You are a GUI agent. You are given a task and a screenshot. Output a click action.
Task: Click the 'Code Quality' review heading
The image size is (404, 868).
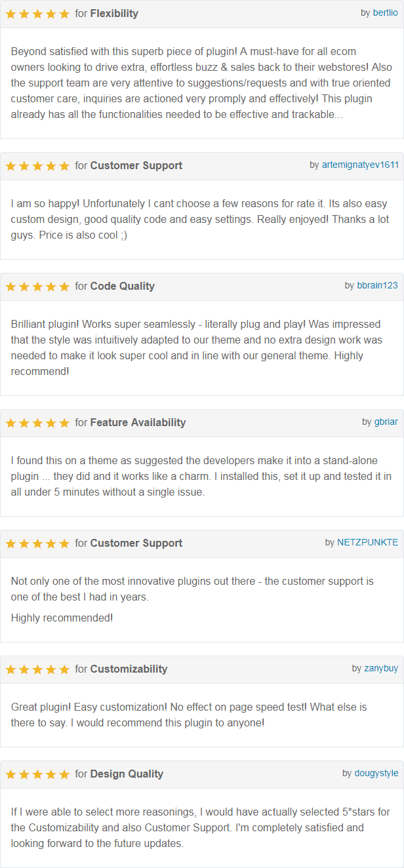(123, 286)
